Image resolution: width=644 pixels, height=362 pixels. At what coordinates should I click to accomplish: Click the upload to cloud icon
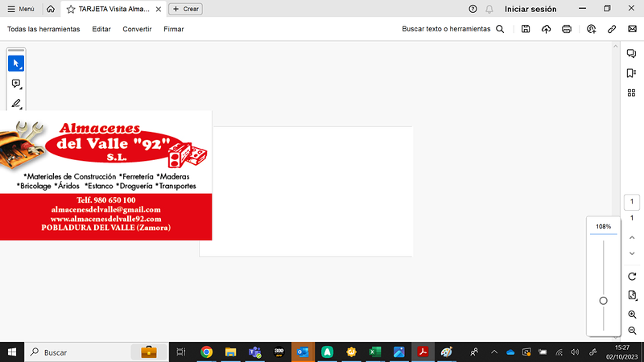547,29
